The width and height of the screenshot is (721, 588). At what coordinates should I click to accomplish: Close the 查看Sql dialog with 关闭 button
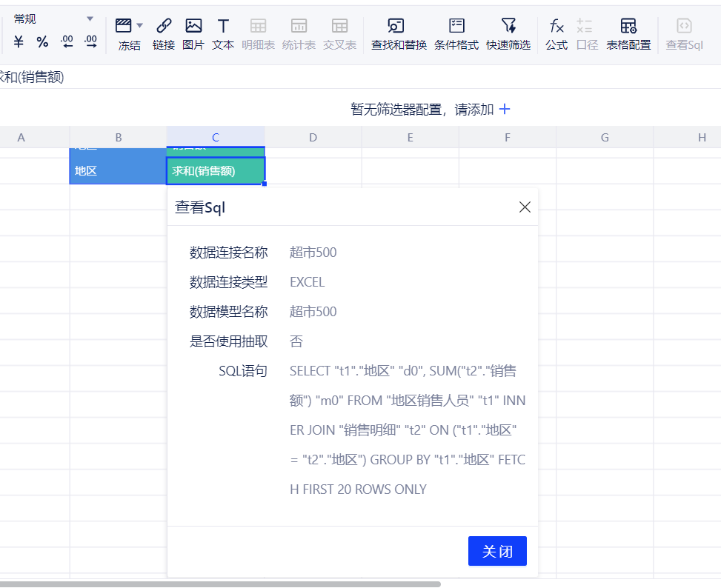click(x=497, y=551)
